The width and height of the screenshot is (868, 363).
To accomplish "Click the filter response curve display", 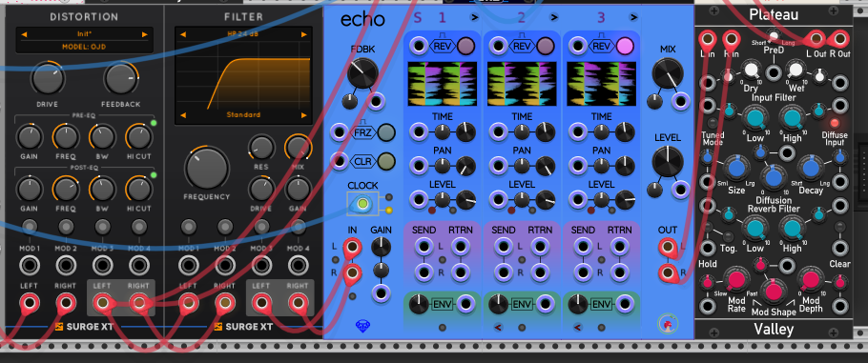I will (243, 74).
